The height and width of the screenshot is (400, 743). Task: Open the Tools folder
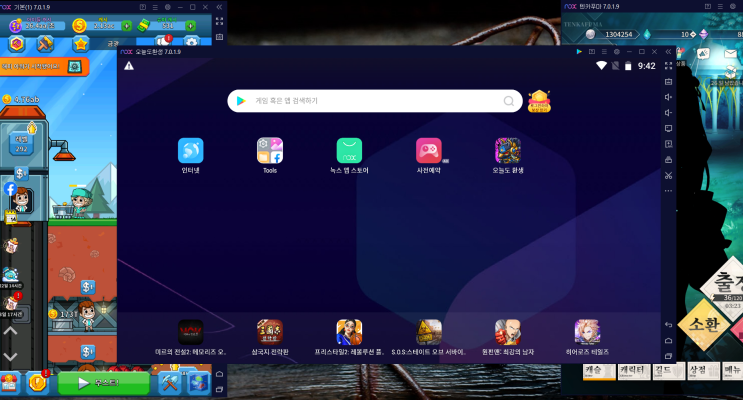(x=270, y=151)
